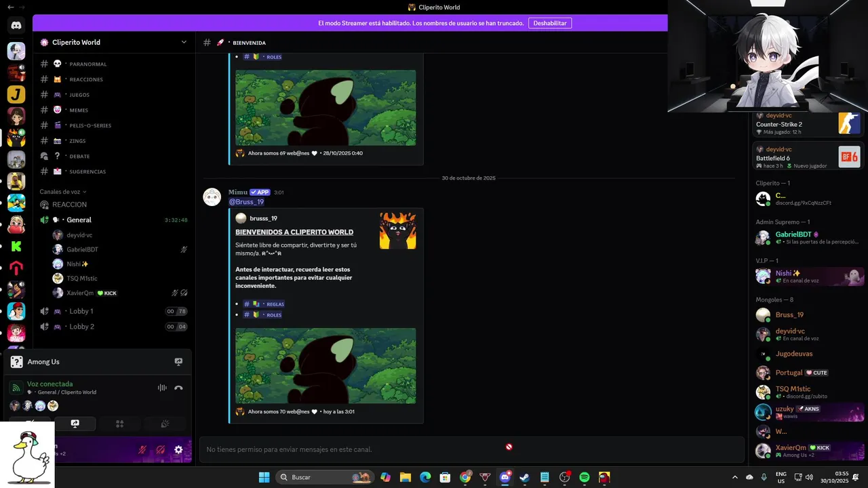Open Microsoft Edge from taskbar
This screenshot has width=868, height=488.
click(425, 477)
